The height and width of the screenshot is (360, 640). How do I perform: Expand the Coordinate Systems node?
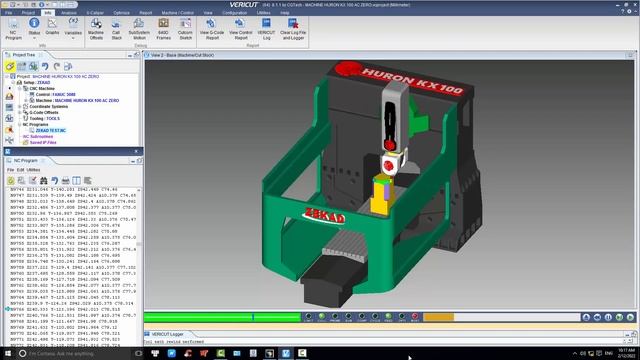(x=19, y=107)
